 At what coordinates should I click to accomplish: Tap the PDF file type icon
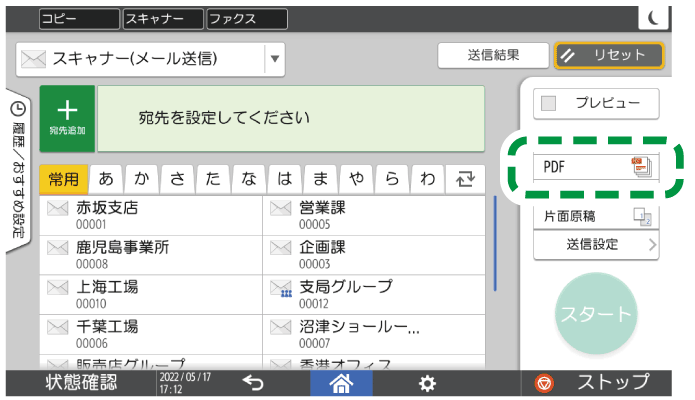[x=641, y=167]
